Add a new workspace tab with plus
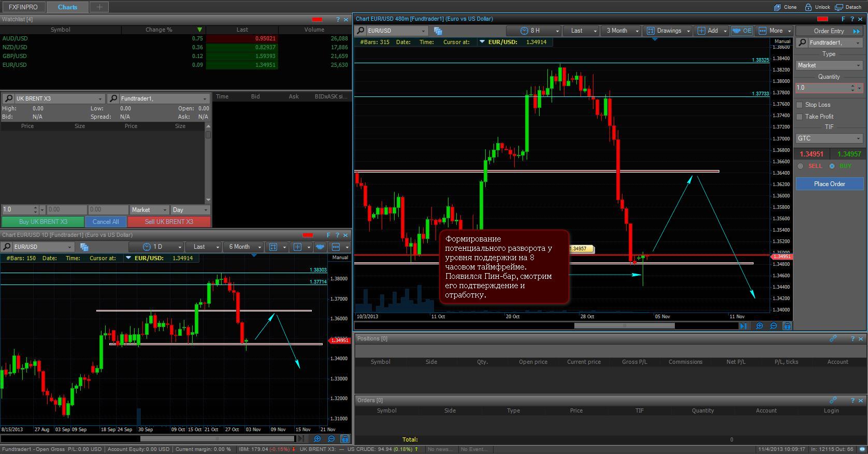Image resolution: width=868 pixels, height=454 pixels. tap(99, 7)
